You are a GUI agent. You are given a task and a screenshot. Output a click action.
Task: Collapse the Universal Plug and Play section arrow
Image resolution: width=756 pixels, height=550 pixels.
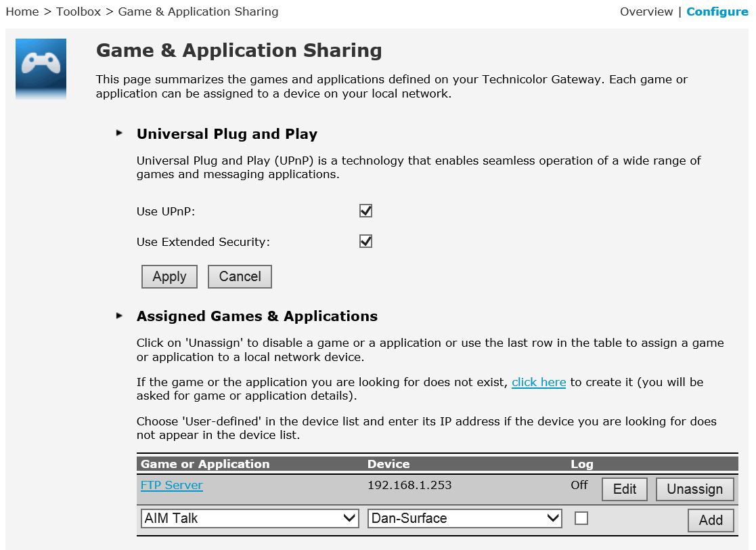click(x=119, y=133)
